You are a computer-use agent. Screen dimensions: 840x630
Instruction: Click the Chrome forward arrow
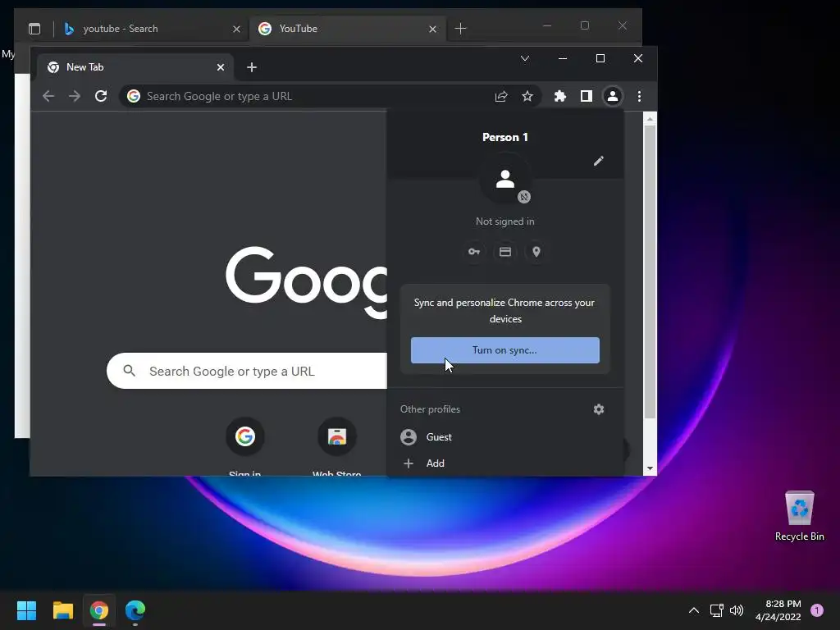coord(75,97)
